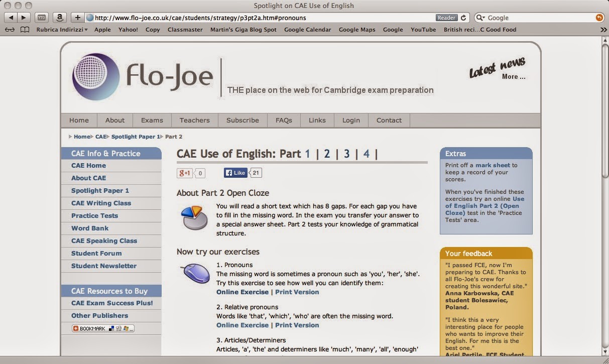This screenshot has width=609, height=364.
Task: Click the add bookmark plus button
Action: coord(77,18)
